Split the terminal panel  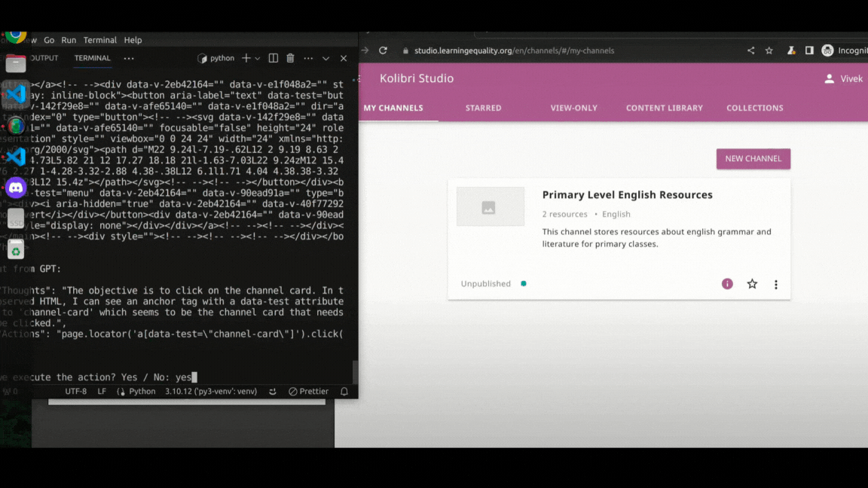(273, 58)
